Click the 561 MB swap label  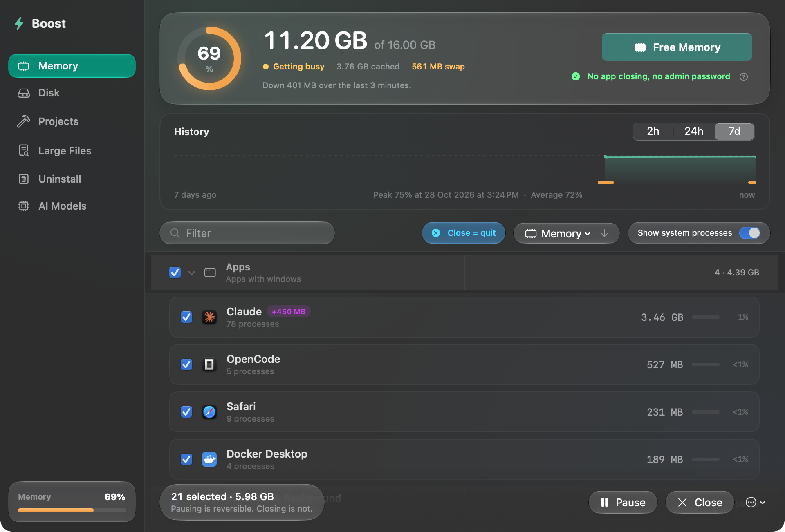(x=438, y=67)
